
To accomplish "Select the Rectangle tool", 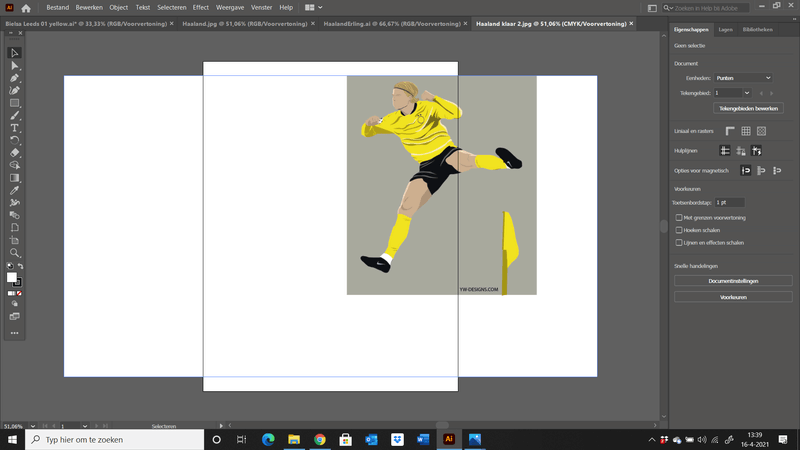I will click(x=14, y=103).
